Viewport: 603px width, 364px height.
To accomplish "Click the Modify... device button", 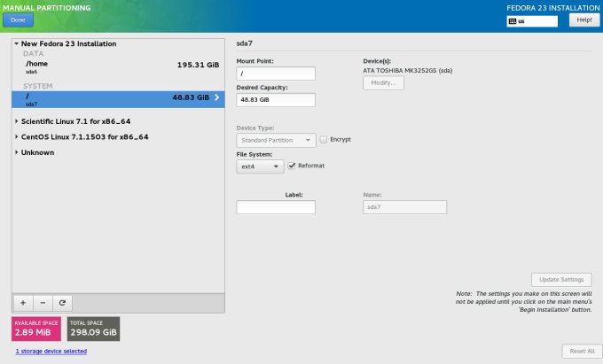I will (x=383, y=83).
